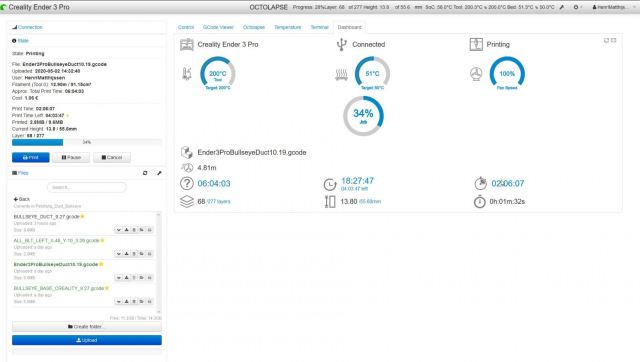Click the 34% print progress bar

coord(87,142)
